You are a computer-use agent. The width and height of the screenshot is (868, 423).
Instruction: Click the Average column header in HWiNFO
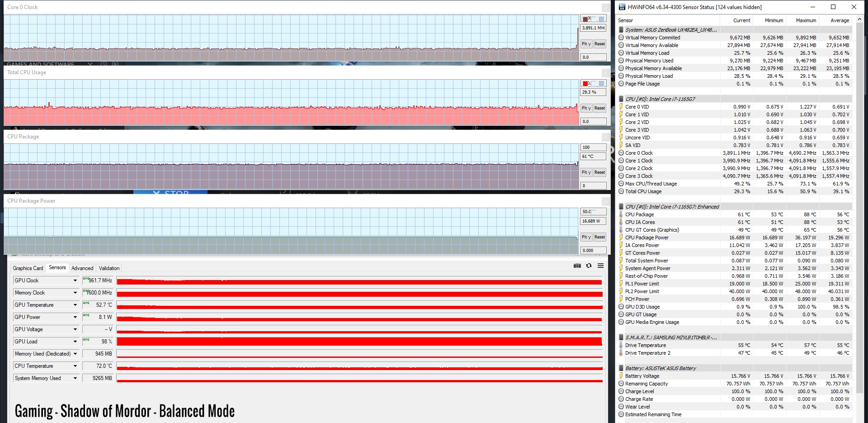point(840,20)
